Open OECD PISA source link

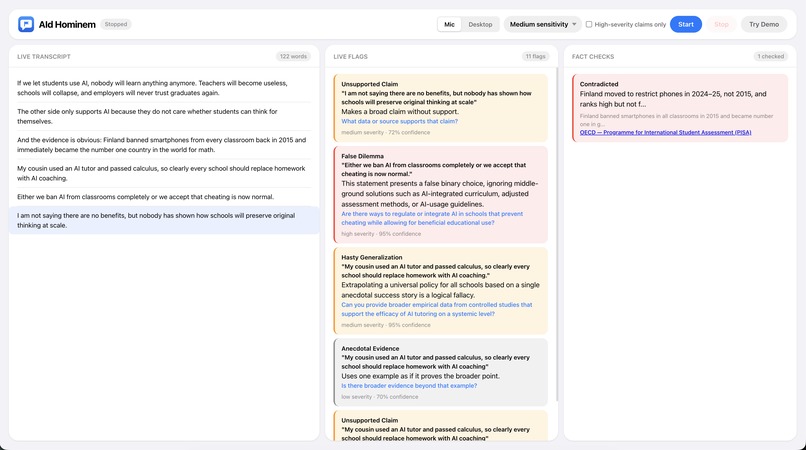(666, 133)
